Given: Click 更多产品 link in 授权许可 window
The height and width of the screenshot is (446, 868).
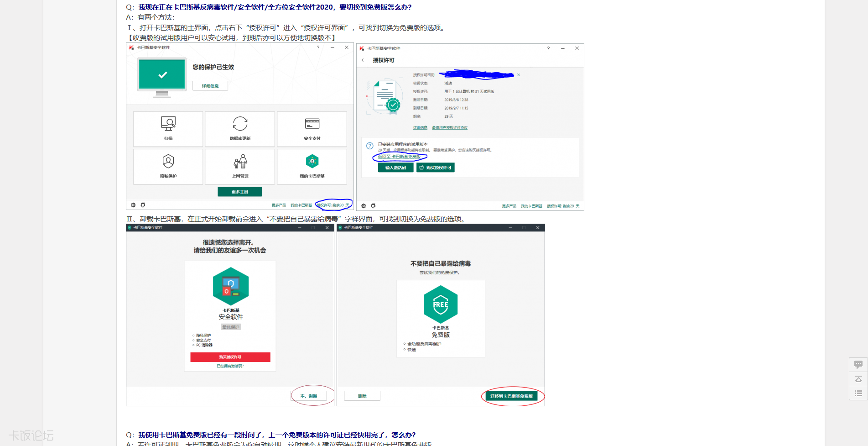Looking at the screenshot, I should pyautogui.click(x=509, y=206).
